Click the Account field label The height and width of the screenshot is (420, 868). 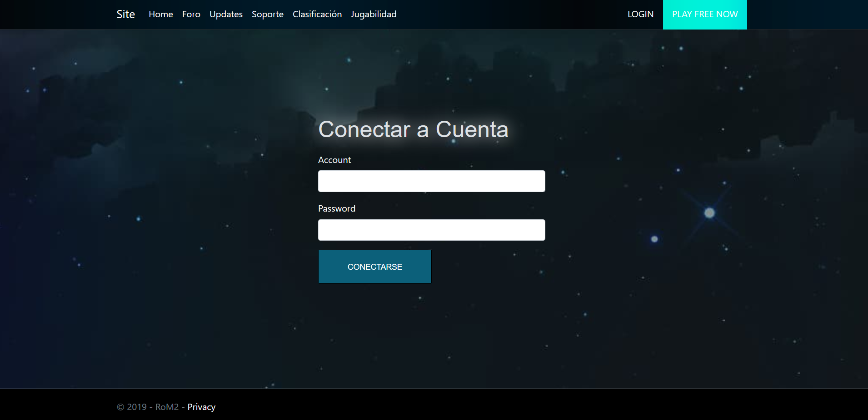(334, 160)
